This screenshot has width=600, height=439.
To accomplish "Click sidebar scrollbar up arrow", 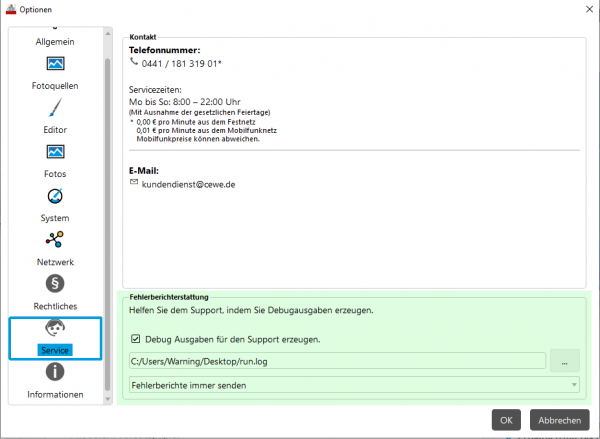I will pyautogui.click(x=108, y=34).
